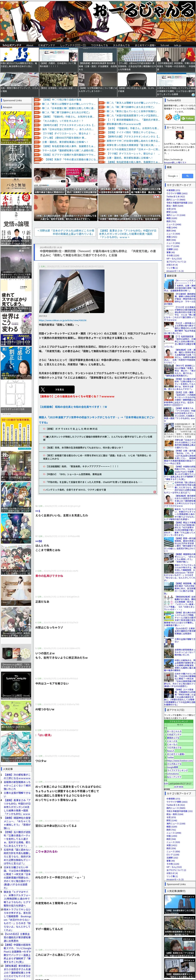Open 'ロシア (1108)' in upper category archive
196x980 pixels.
[173, 246]
